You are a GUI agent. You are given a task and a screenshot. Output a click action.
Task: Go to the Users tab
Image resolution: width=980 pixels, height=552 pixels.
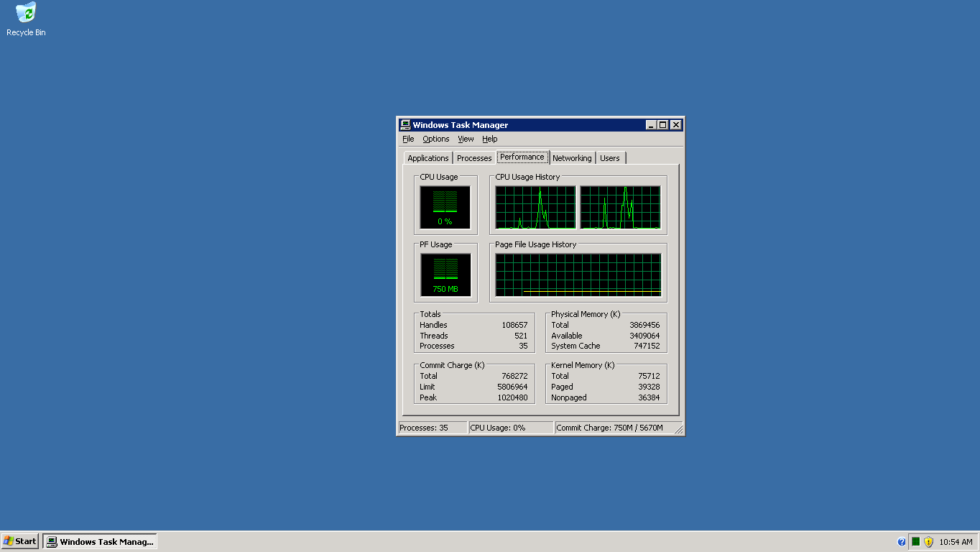pos(609,158)
